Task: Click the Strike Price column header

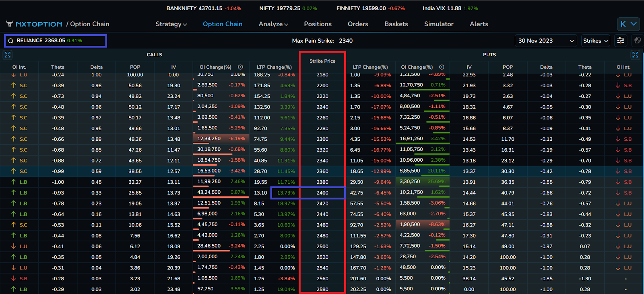Action: coord(322,61)
